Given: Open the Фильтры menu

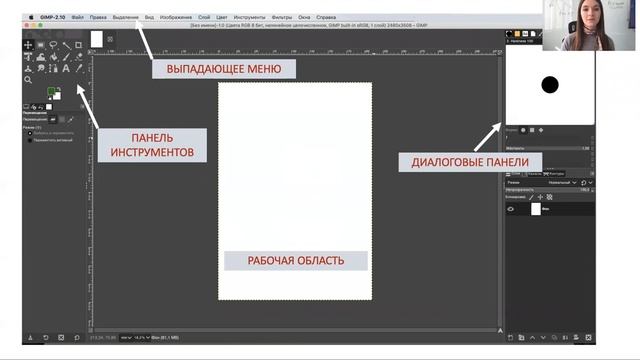Looking at the screenshot, I should 282,17.
